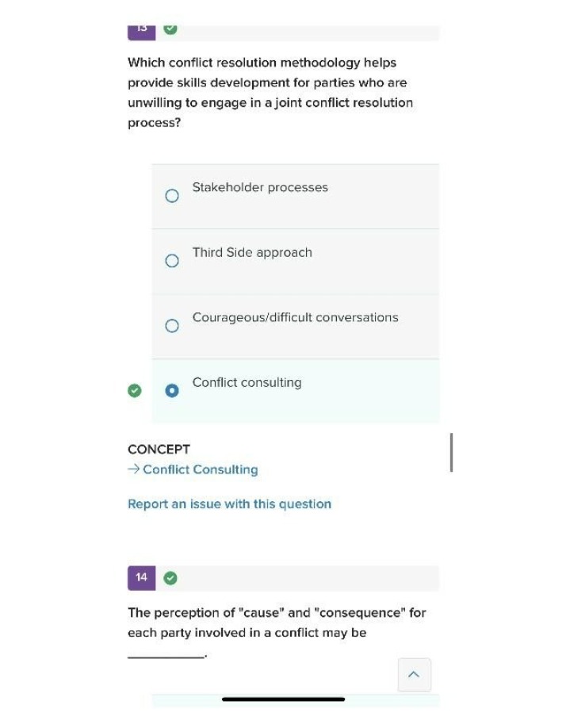Click the home indicator bar at bottom
Viewport: 566px width, 728px height.
tap(284, 699)
